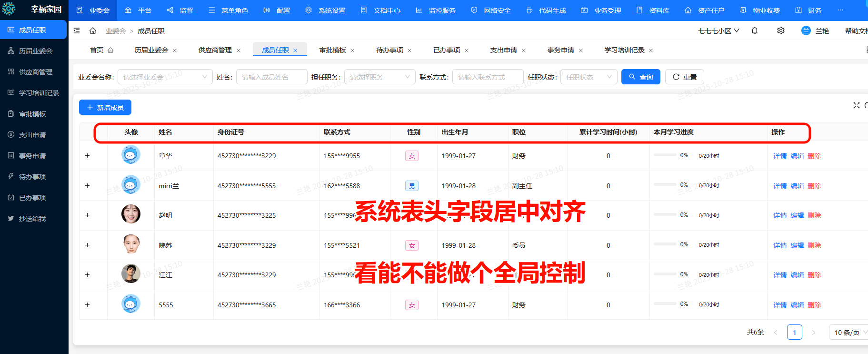Image resolution: width=868 pixels, height=354 pixels.
Task: Click 章华's avatar image
Action: tap(131, 155)
